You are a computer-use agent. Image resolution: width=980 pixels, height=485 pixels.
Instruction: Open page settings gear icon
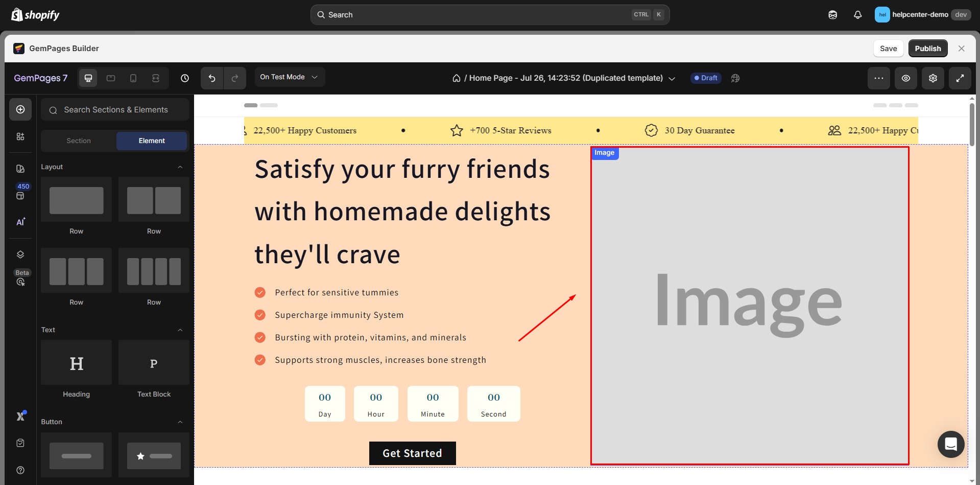[x=933, y=78]
